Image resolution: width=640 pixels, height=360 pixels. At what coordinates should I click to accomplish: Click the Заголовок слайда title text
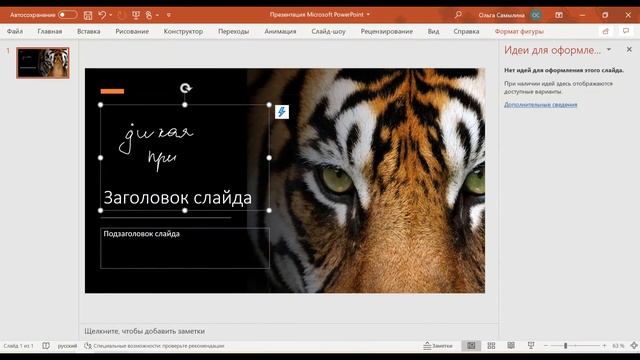coord(178,198)
